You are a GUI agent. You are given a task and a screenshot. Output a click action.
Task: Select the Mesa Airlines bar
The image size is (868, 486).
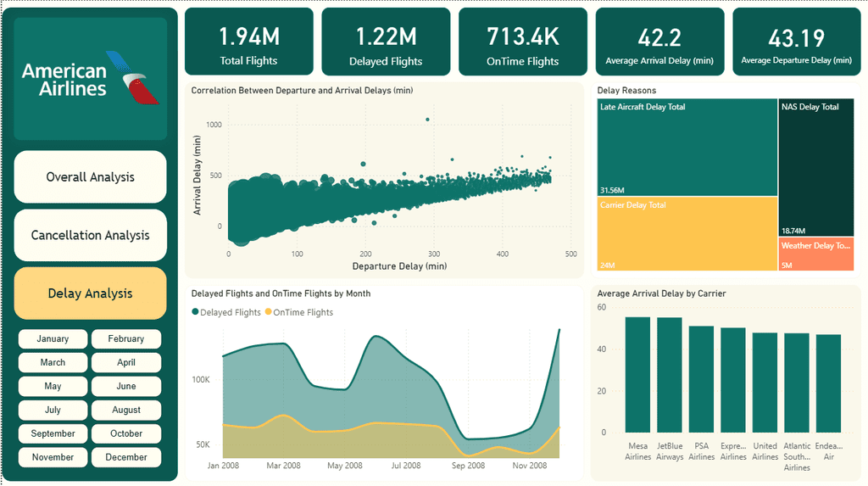click(x=637, y=375)
